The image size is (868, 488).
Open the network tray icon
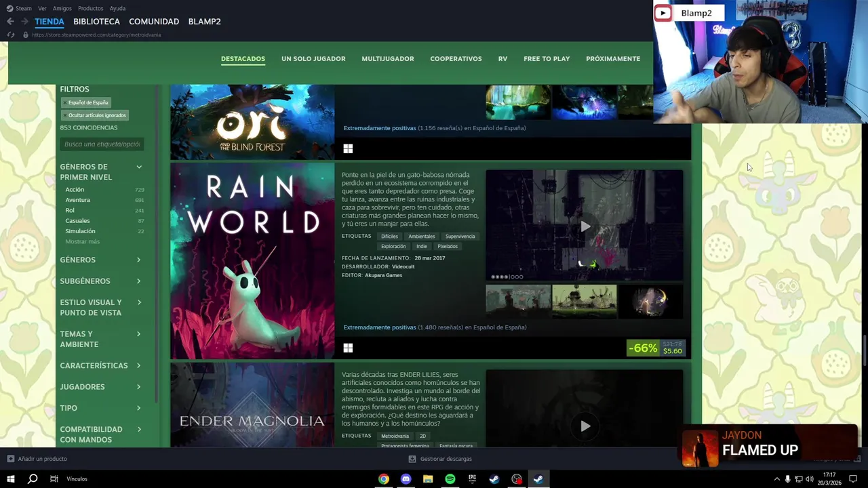coord(798,479)
